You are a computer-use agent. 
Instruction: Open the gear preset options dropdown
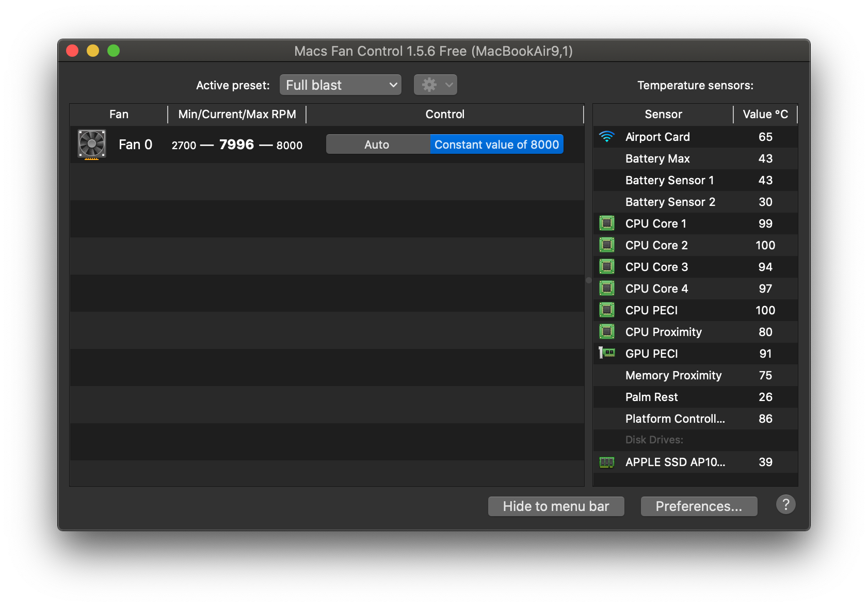point(436,85)
